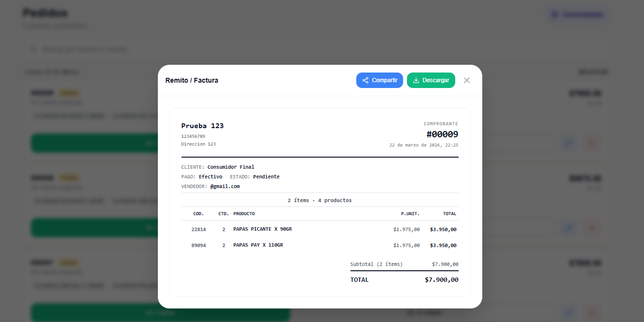Click the Remito / Factura dialog title
The image size is (644, 322).
192,80
